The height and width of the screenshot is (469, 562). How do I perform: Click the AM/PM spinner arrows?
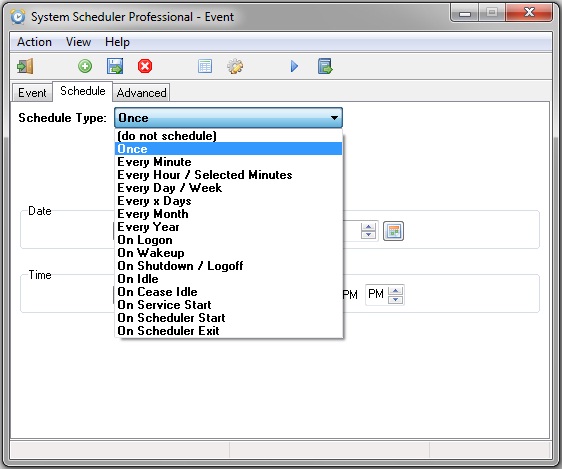396,295
